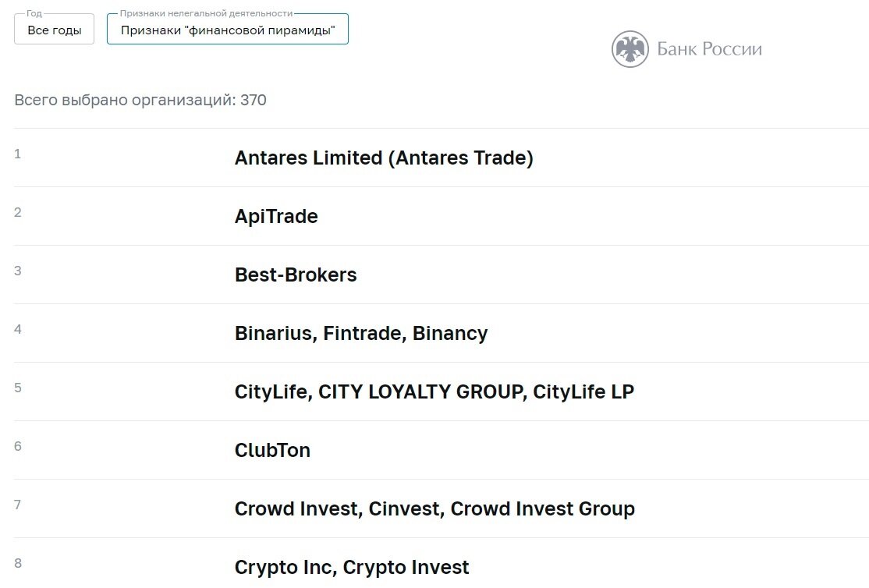Screen dimensions: 869x588
Task: Click row number 1 in list
Action: pyautogui.click(x=18, y=154)
